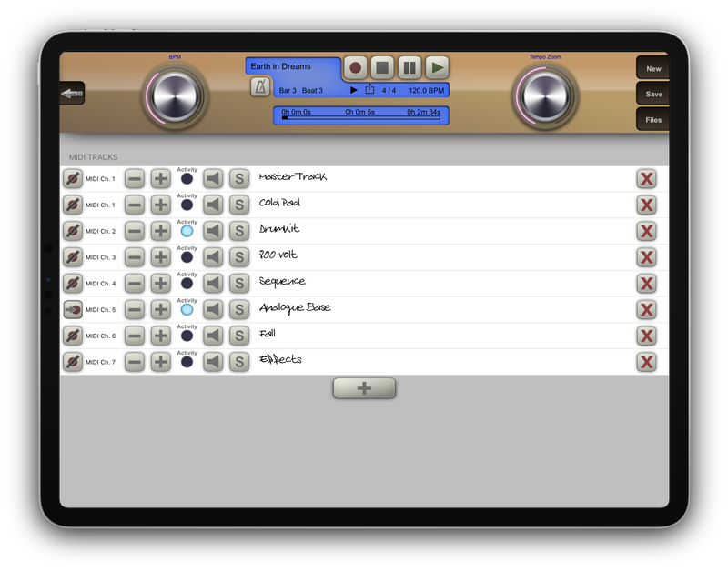Image resolution: width=728 pixels, height=571 pixels.
Task: Toggle the metronome icon
Action: pyautogui.click(x=260, y=87)
